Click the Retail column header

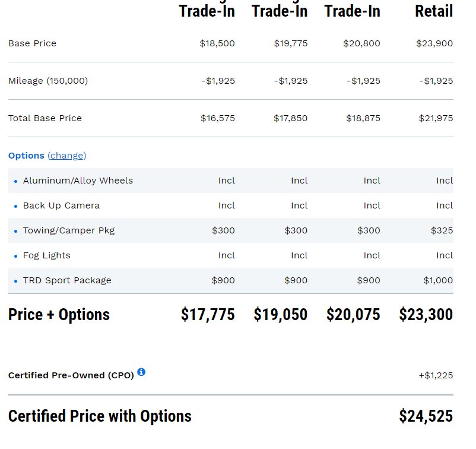click(x=434, y=11)
